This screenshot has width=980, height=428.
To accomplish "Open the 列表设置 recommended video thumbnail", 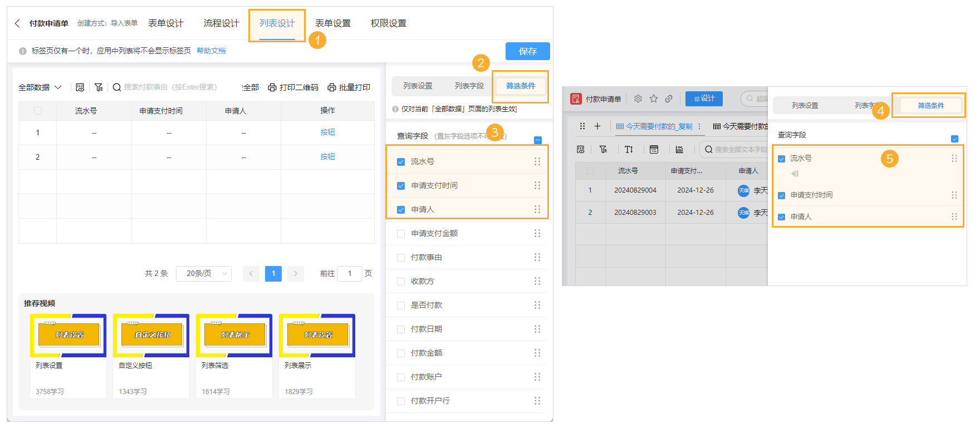I will tap(68, 335).
